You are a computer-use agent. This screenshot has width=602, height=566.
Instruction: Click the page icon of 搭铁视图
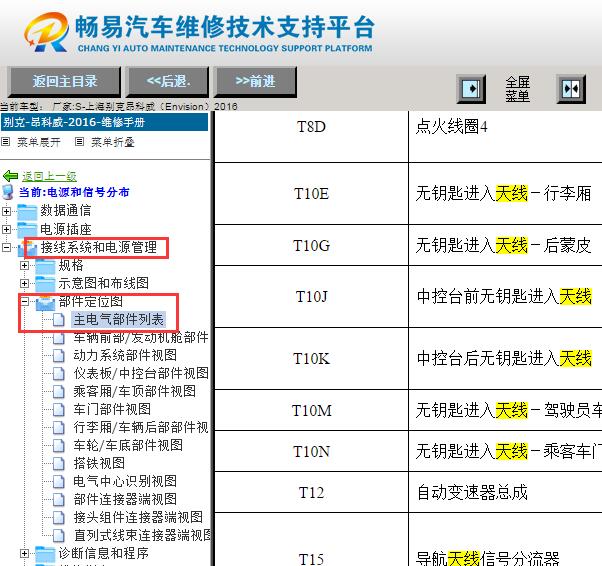(x=58, y=463)
